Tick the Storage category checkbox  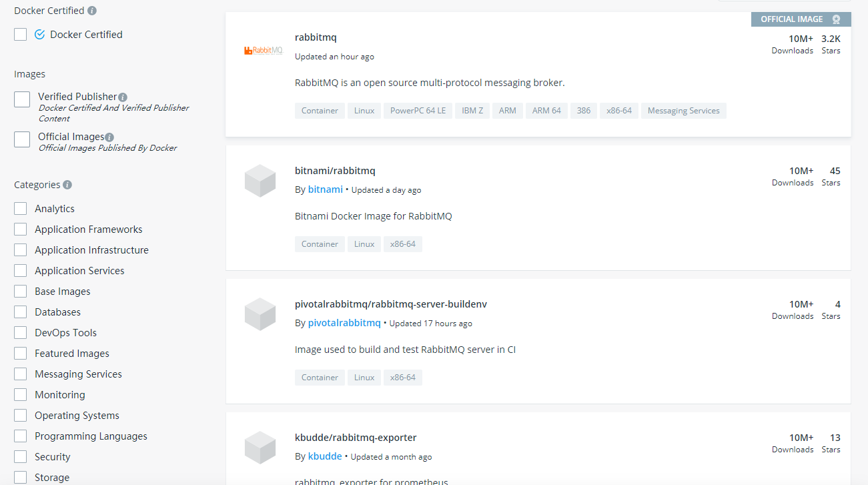(21, 478)
